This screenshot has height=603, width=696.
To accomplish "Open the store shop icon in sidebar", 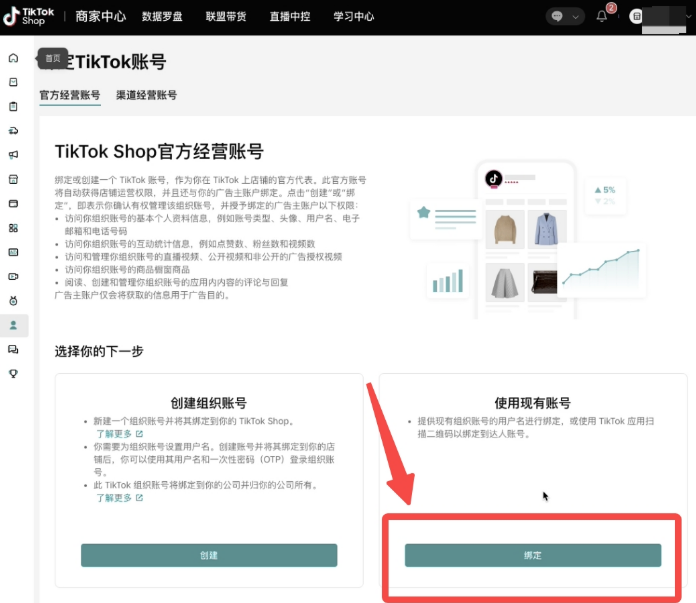I will click(x=13, y=179).
